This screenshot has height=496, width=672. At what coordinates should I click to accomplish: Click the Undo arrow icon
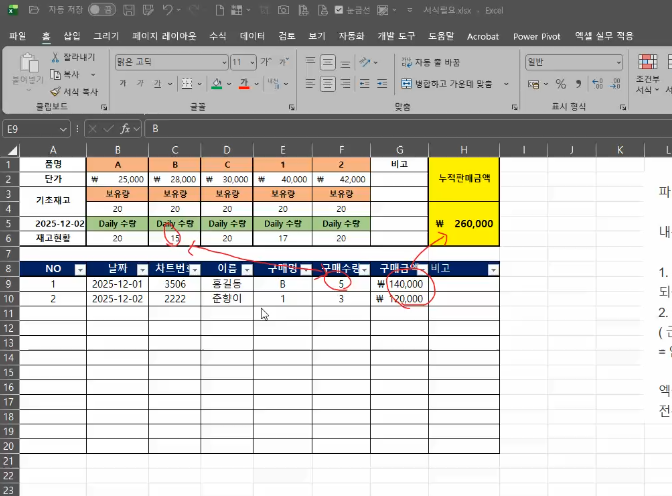coord(167,10)
